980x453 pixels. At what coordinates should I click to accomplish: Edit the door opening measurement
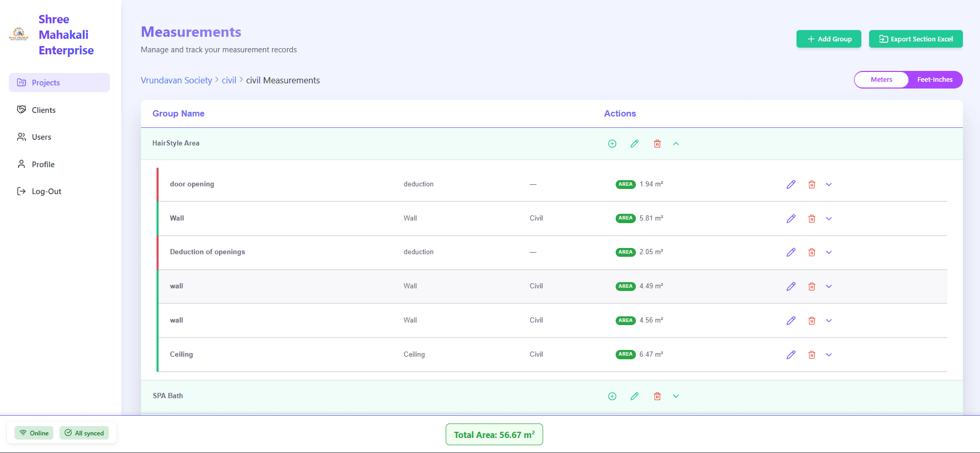coord(791,185)
